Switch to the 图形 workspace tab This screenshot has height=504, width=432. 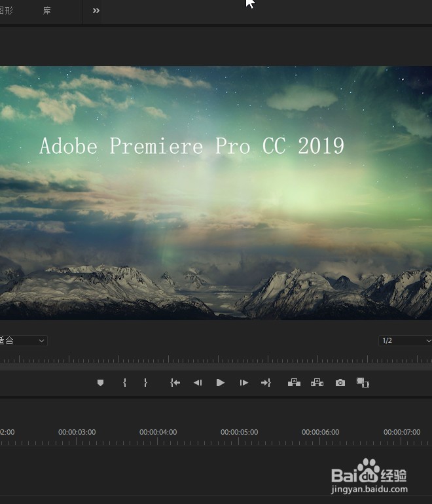6,10
